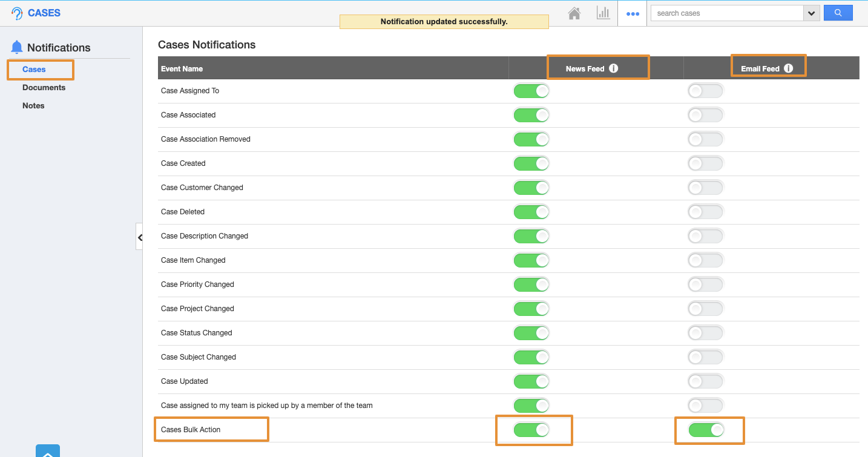The width and height of the screenshot is (868, 457).
Task: Click the Notifications bell icon
Action: pos(17,47)
